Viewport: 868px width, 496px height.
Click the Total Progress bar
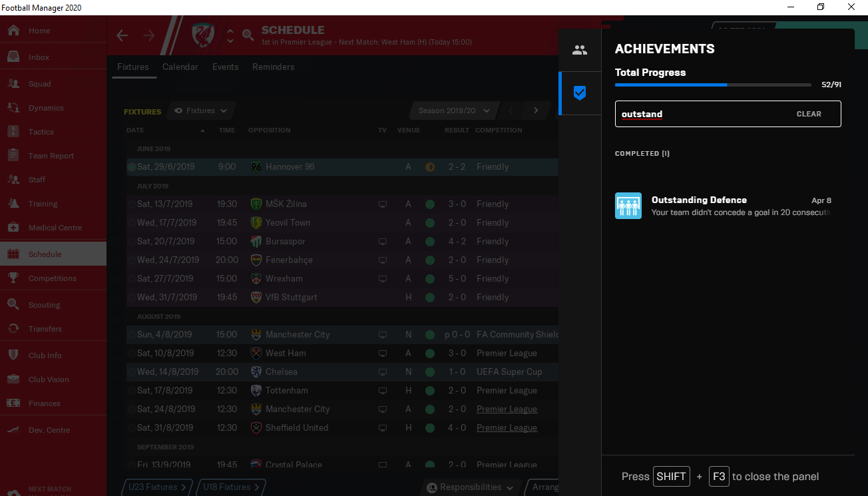[x=713, y=85]
